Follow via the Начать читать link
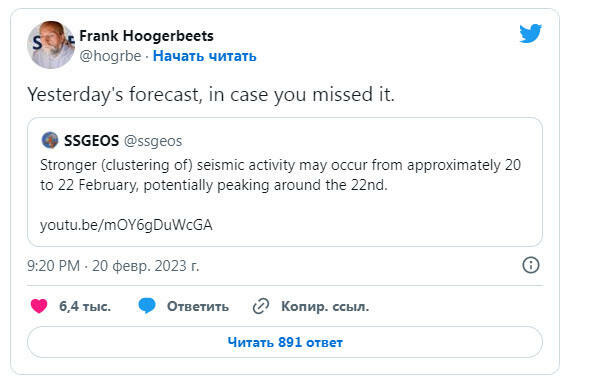Screen dimensions: 592x383 click(x=205, y=56)
